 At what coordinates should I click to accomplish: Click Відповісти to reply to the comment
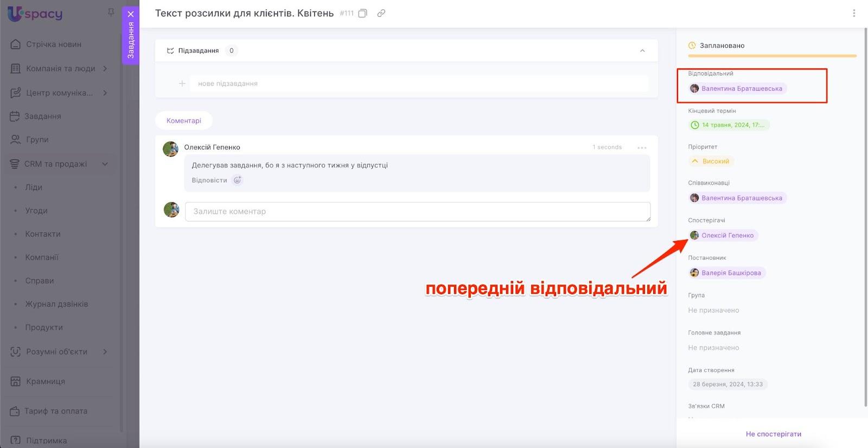tap(209, 180)
